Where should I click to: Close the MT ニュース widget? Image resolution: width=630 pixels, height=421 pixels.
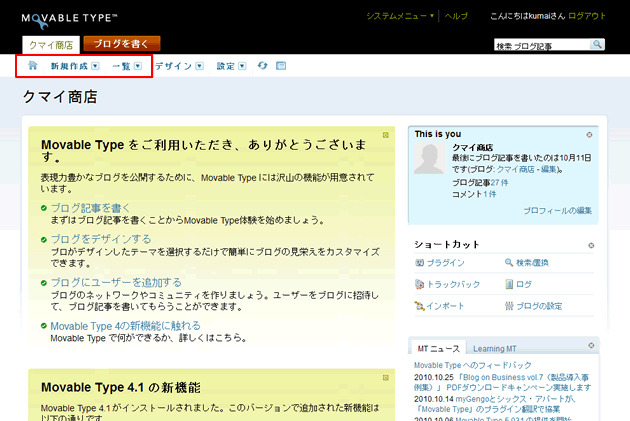pos(591,345)
